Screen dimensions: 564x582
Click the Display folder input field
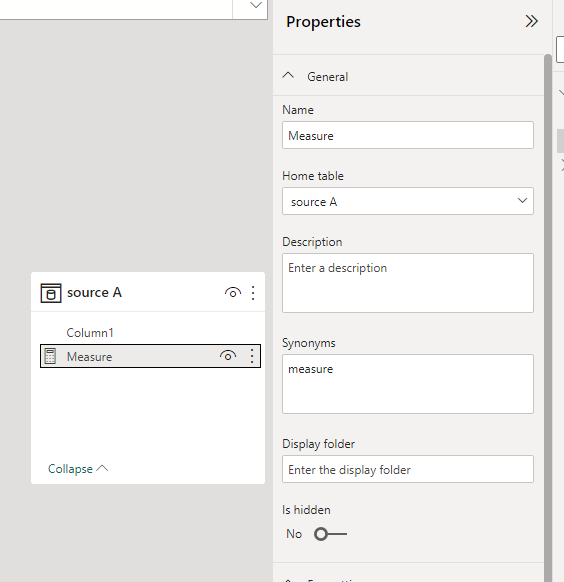pos(408,469)
